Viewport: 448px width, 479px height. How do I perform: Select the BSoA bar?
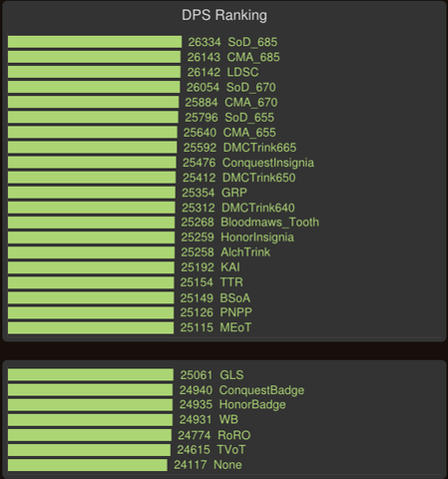(x=91, y=297)
